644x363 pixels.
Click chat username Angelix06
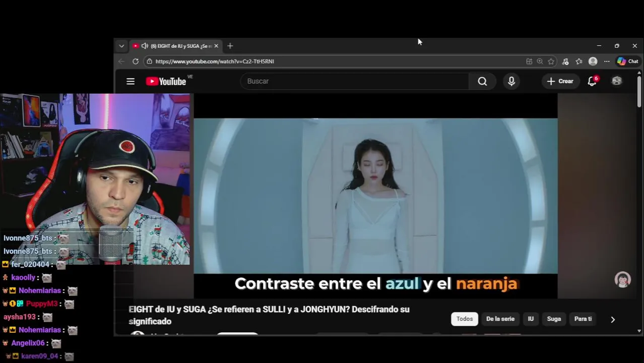28,343
